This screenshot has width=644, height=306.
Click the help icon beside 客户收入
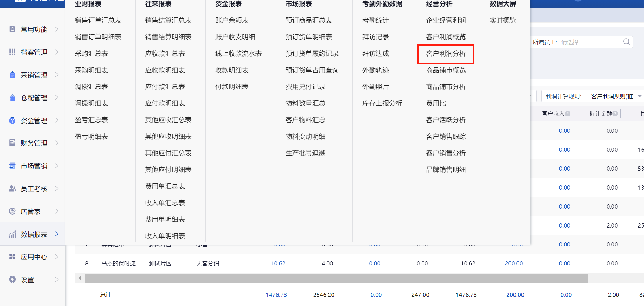[567, 113]
